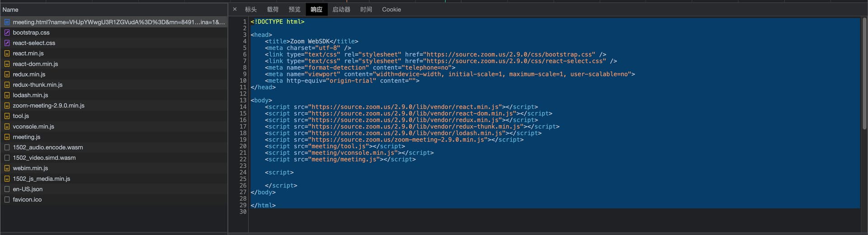868x235 pixels.
Task: Click the script icon beside redux.min.js
Action: point(7,74)
